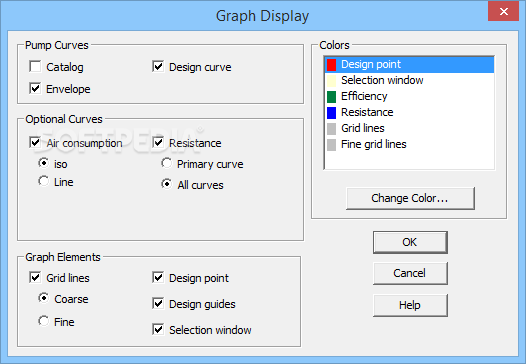Select Resistance in the Colors list
Viewport: 526px width, 364px height.
pos(410,112)
